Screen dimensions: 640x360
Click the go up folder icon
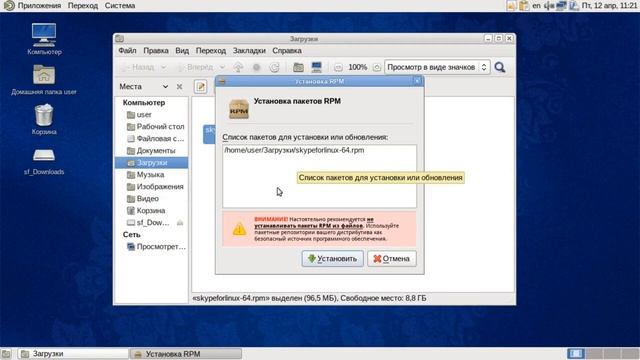[x=238, y=67]
